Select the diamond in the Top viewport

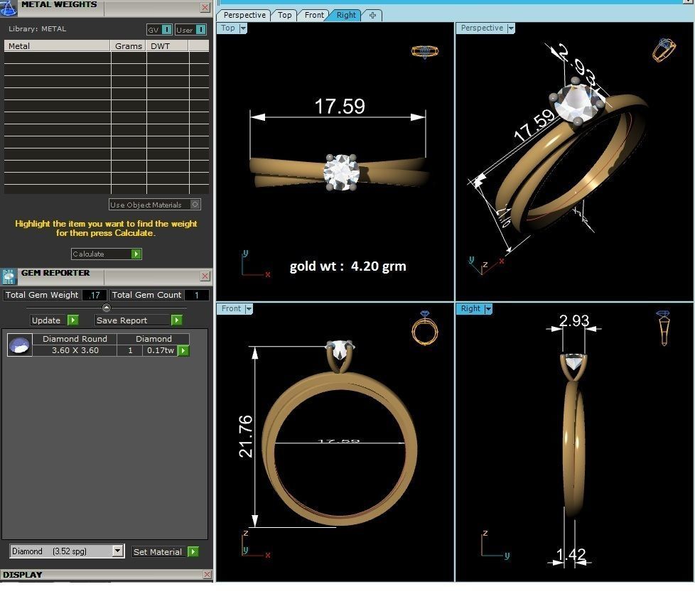coord(341,173)
